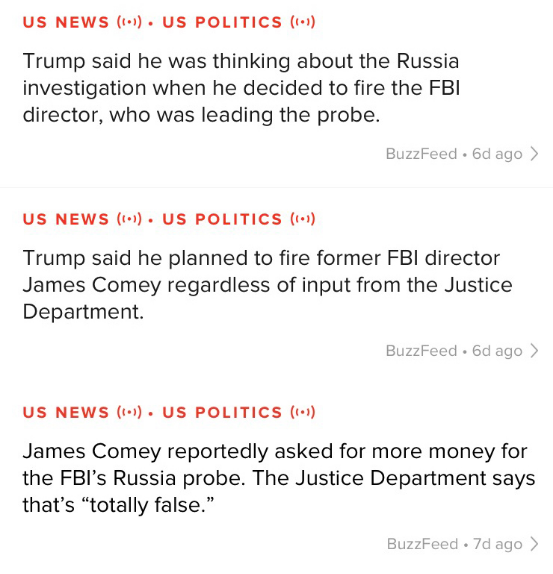Open chevron next to first 6d ago
The width and height of the screenshot is (553, 574).
534,154
